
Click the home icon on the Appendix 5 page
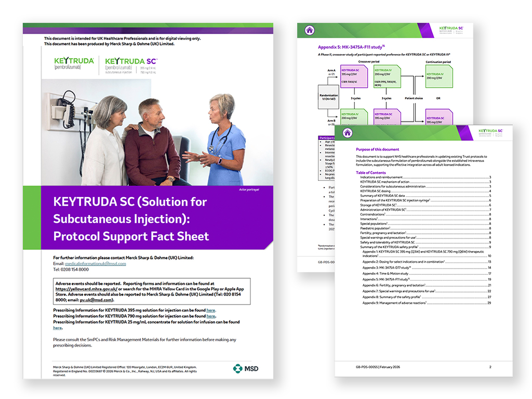310,30
